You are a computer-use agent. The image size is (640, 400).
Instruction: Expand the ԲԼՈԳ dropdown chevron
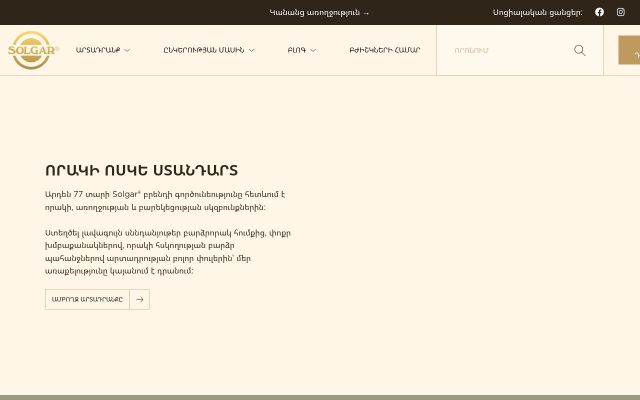click(x=313, y=50)
